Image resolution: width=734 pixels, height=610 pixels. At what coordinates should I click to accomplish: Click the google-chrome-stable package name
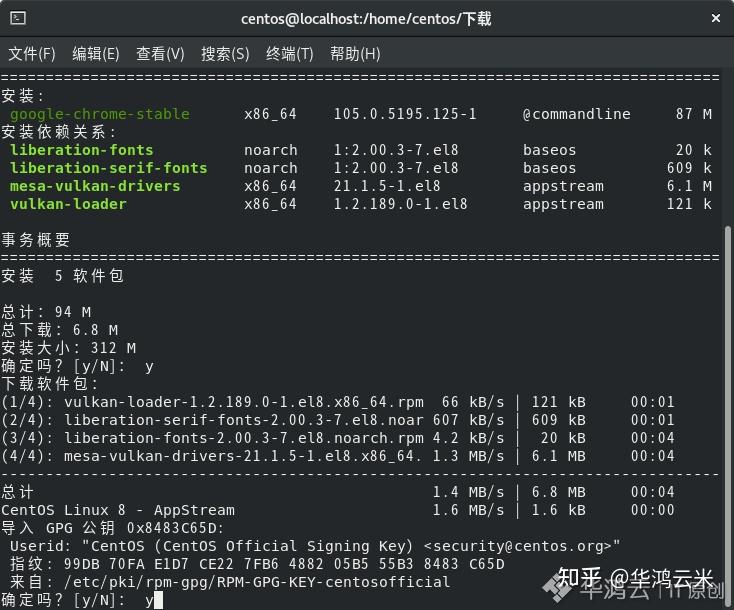(99, 114)
